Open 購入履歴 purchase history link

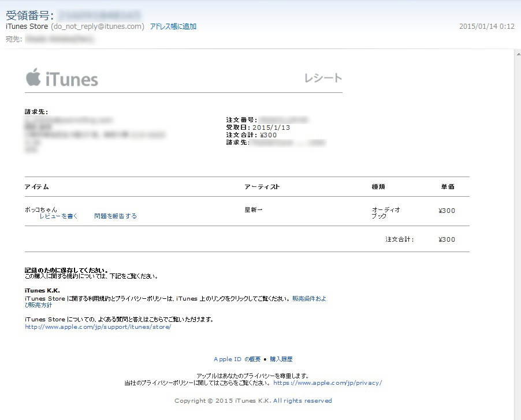(281, 359)
